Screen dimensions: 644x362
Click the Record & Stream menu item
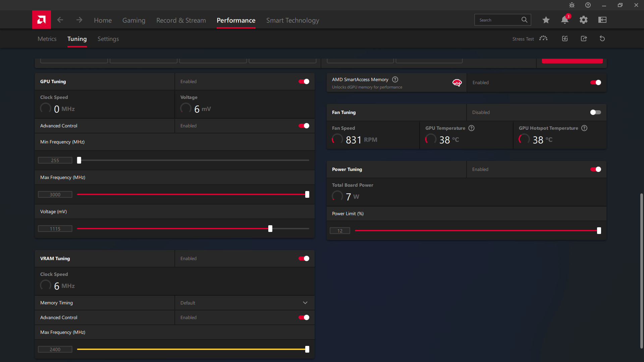click(x=181, y=20)
